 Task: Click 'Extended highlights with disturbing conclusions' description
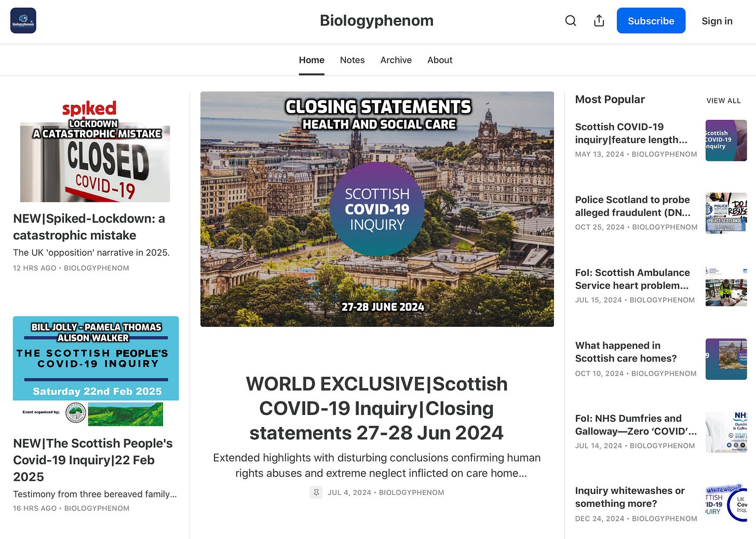click(x=377, y=465)
